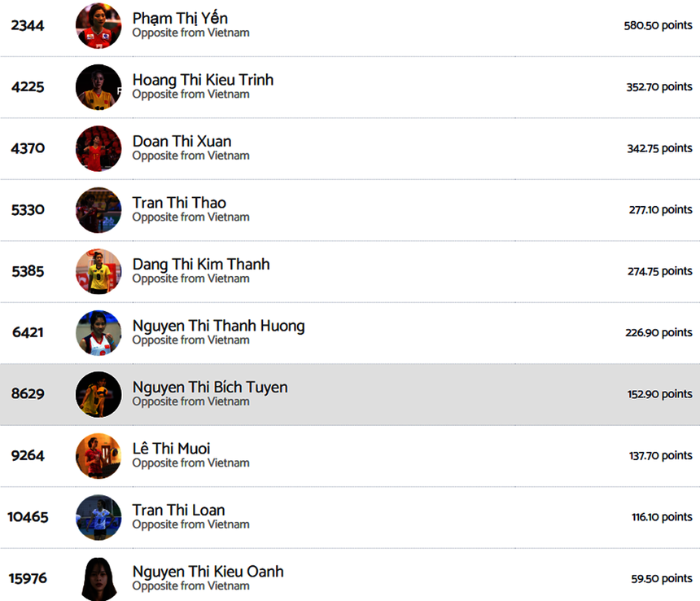Click Dang Thi Kim Thanh's avatar
This screenshot has height=601, width=700.
98,271
